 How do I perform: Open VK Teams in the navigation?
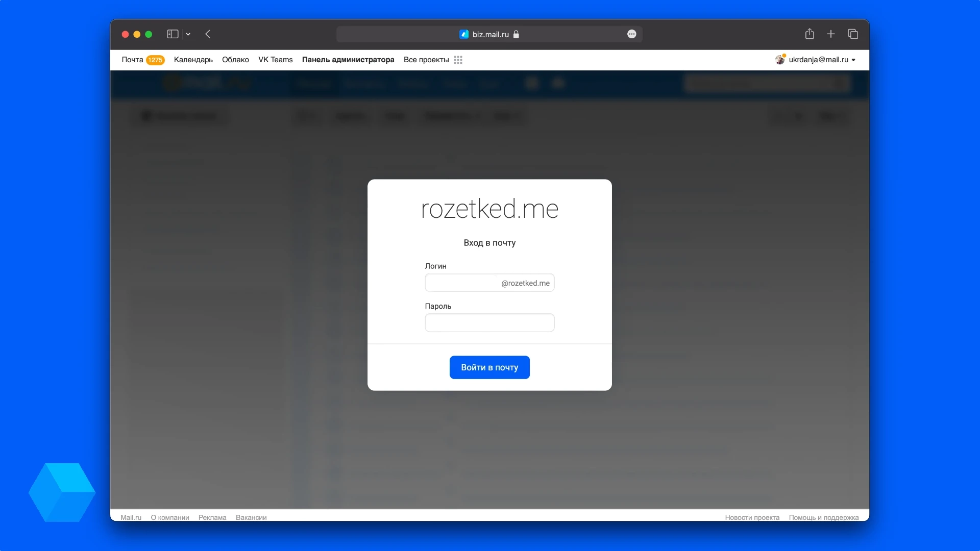(x=275, y=60)
